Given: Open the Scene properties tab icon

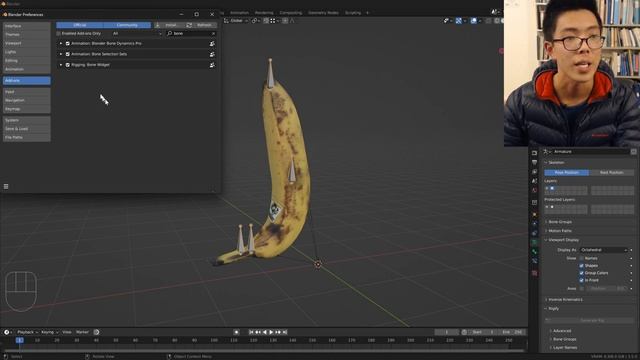Looking at the screenshot, I should (535, 181).
